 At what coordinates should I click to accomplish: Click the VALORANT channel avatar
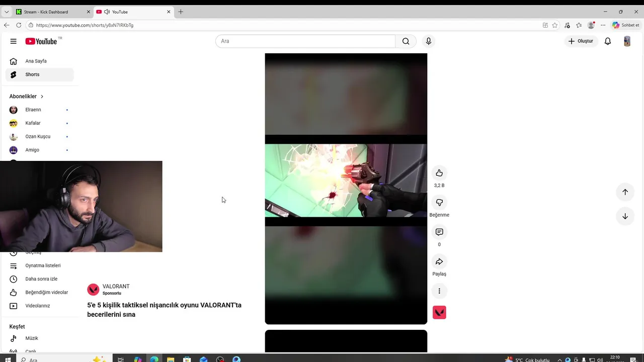coord(93,290)
